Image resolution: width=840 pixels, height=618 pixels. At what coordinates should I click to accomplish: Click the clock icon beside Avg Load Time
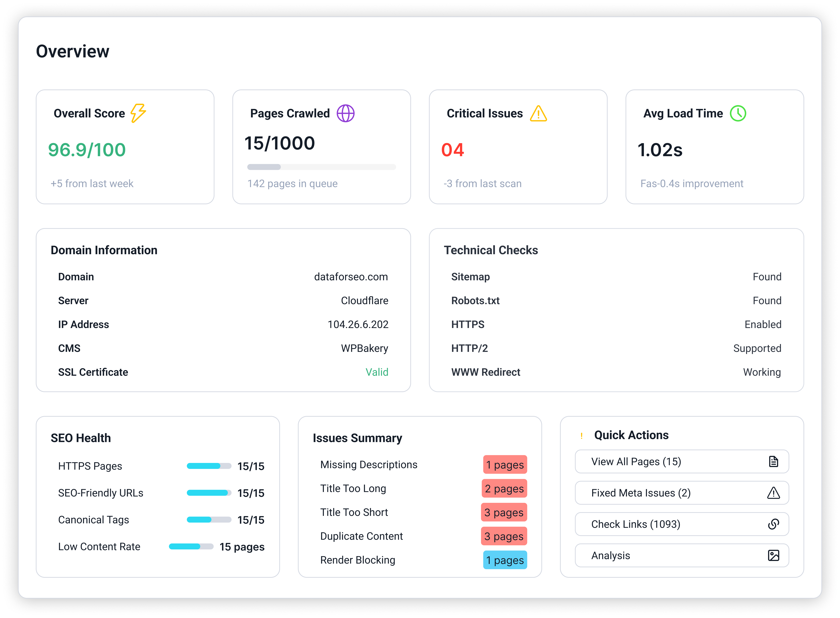click(738, 113)
